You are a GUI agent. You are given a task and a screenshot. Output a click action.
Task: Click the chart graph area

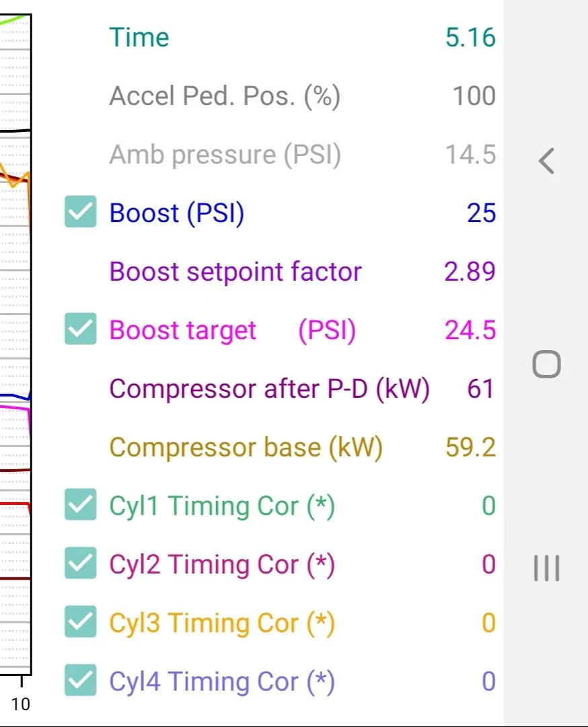tap(15, 345)
